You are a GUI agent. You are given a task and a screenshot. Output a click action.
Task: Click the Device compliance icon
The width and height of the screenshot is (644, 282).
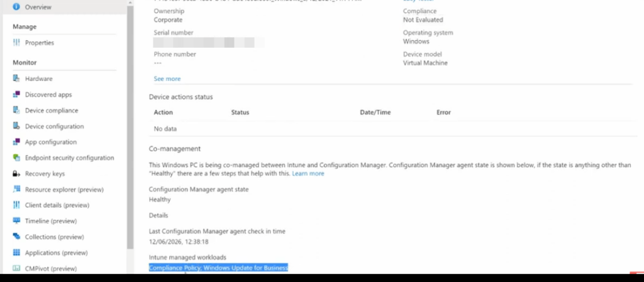tap(16, 111)
